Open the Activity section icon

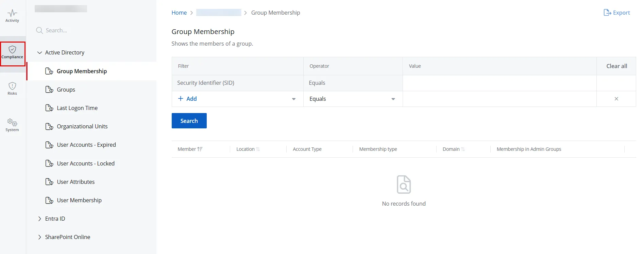click(x=12, y=13)
